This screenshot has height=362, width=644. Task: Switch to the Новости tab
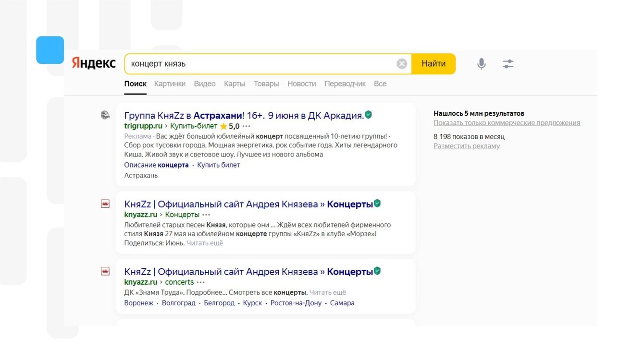tap(301, 84)
